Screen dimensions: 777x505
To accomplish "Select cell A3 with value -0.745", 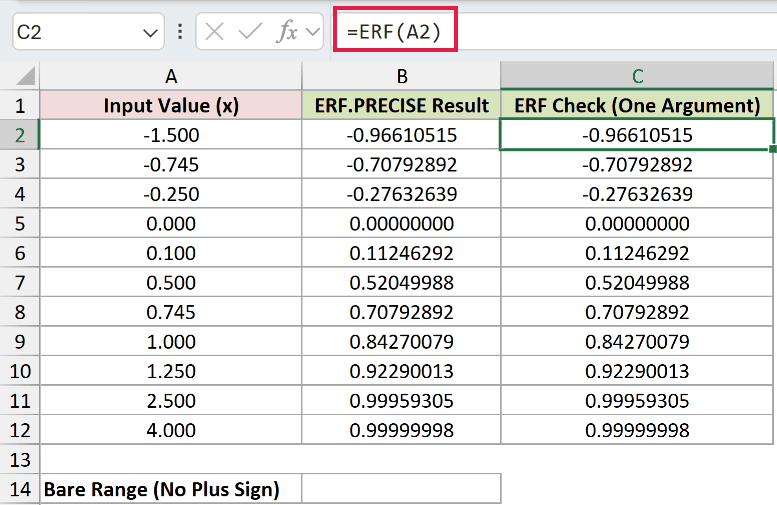I will (170, 165).
